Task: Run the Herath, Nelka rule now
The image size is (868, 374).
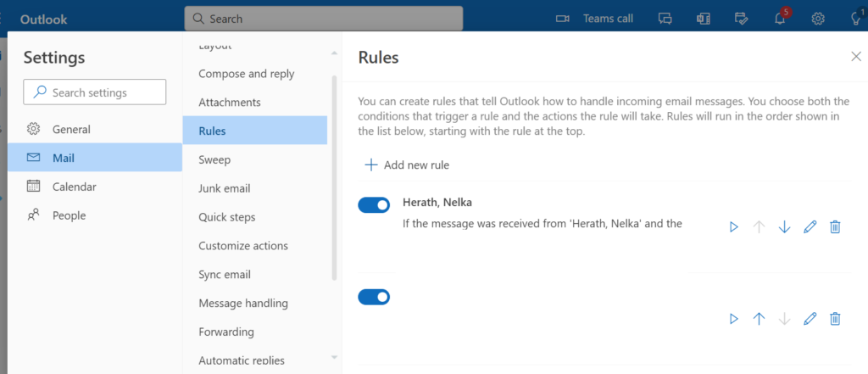Action: click(x=734, y=227)
